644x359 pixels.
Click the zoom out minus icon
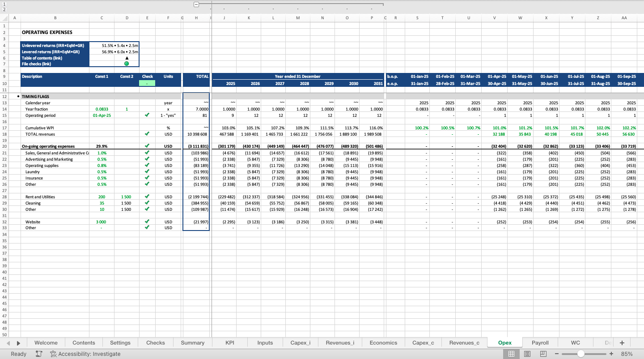coord(557,354)
